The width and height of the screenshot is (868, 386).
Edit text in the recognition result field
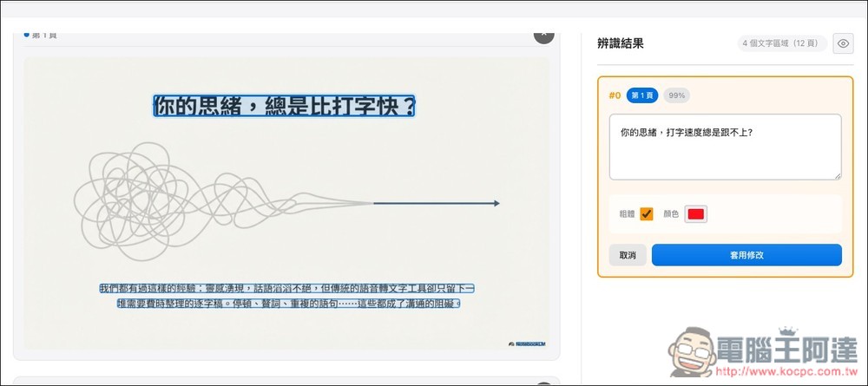coord(725,147)
